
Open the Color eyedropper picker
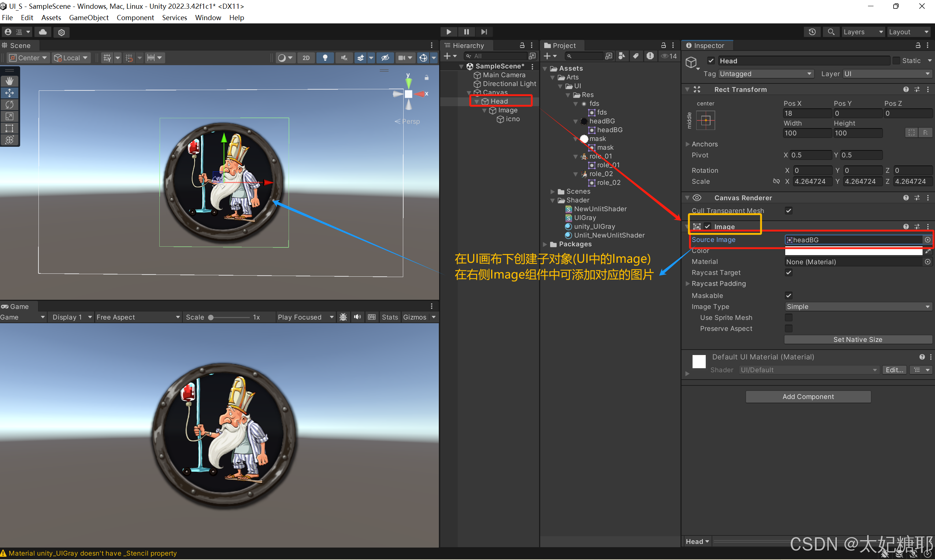click(x=928, y=251)
